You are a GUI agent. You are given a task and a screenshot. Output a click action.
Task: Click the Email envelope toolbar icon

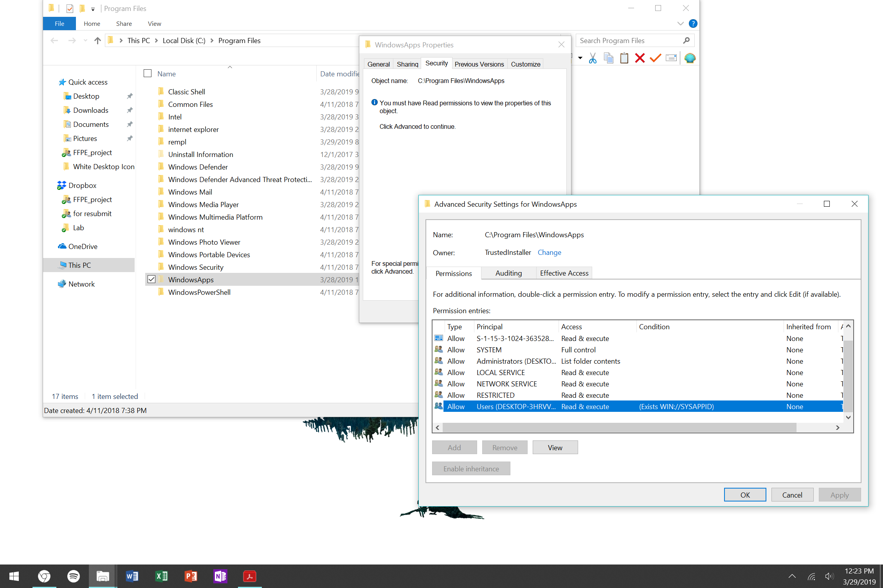pos(671,58)
